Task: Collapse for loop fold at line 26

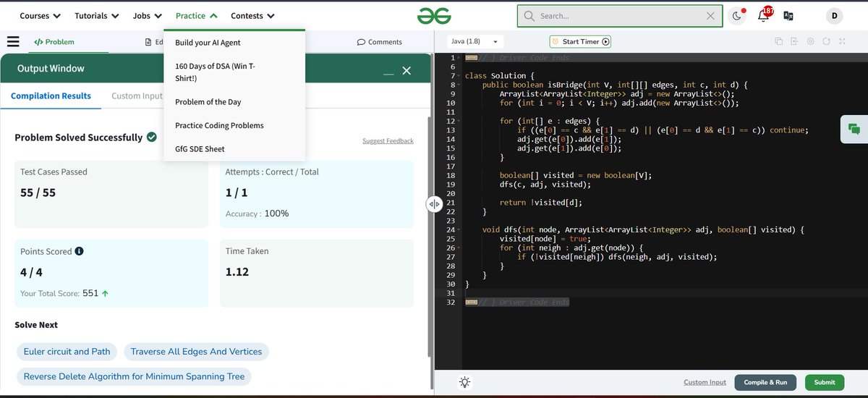Action: coord(460,247)
